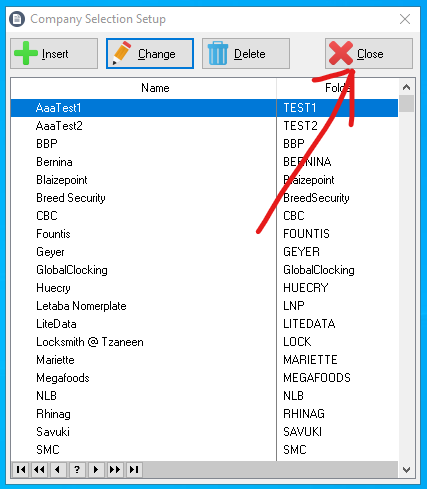Move to next record arrow
The image size is (427, 489).
click(x=96, y=470)
